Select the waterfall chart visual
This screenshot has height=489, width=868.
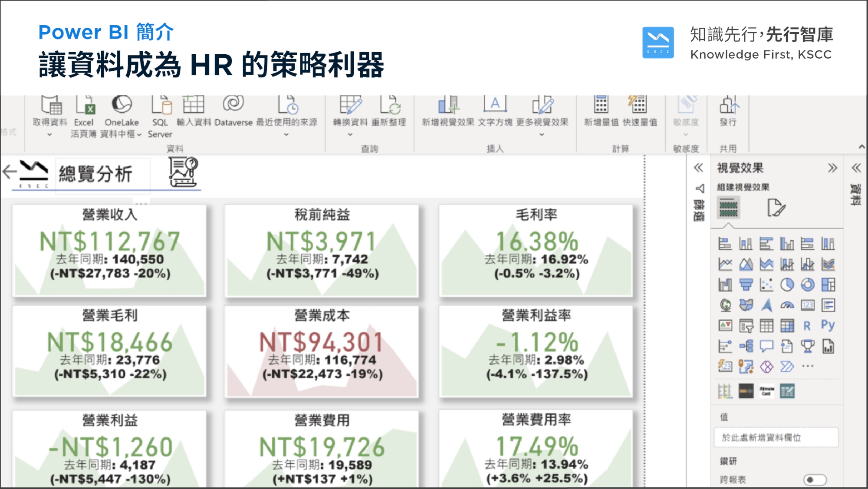click(x=725, y=285)
